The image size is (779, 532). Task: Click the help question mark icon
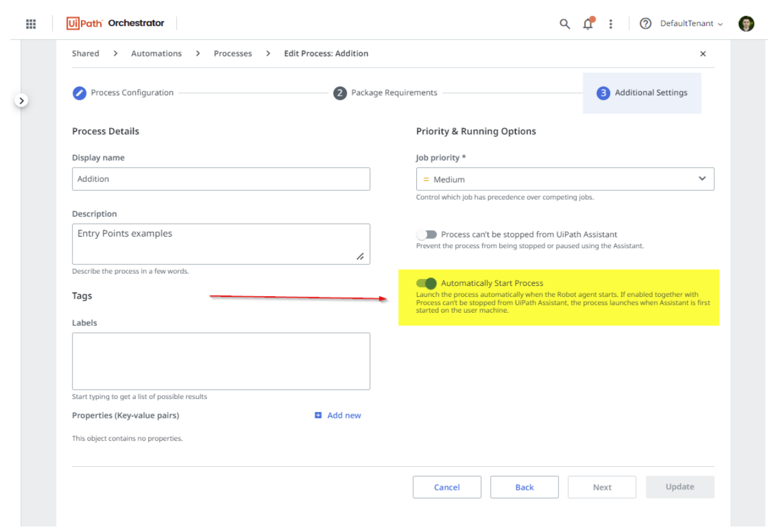pos(646,24)
